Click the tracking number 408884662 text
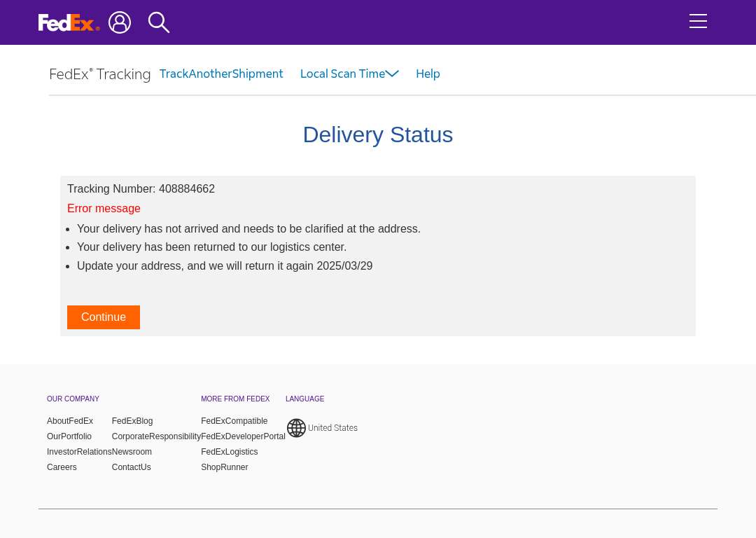Viewport: 756px width, 538px height. click(x=187, y=188)
